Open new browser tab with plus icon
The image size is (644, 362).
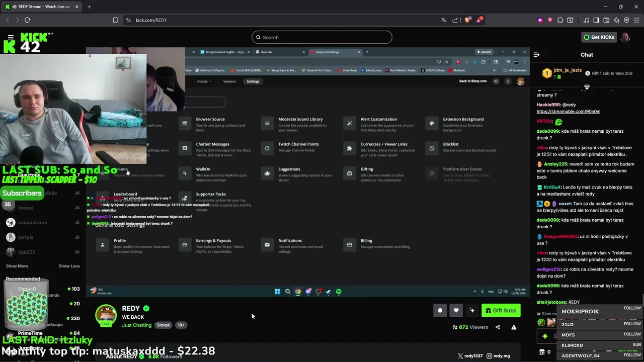point(89,7)
